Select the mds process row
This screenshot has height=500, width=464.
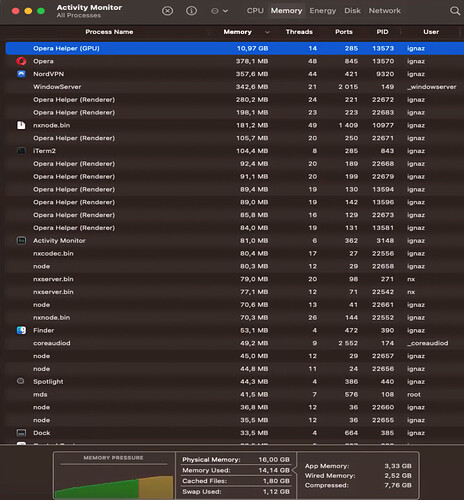coord(235,394)
